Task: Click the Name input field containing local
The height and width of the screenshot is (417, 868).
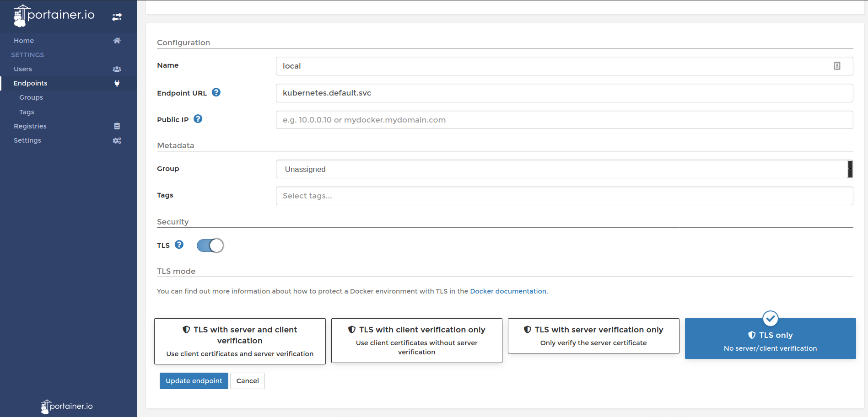Action: 565,66
